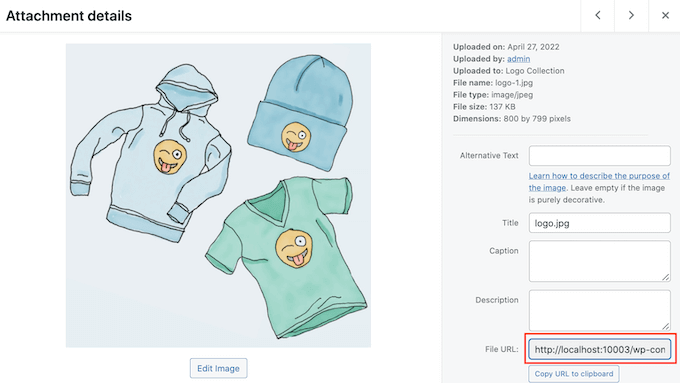
Task: Open 'Learn how to describe the purpose of the image' link
Action: pyautogui.click(x=599, y=182)
